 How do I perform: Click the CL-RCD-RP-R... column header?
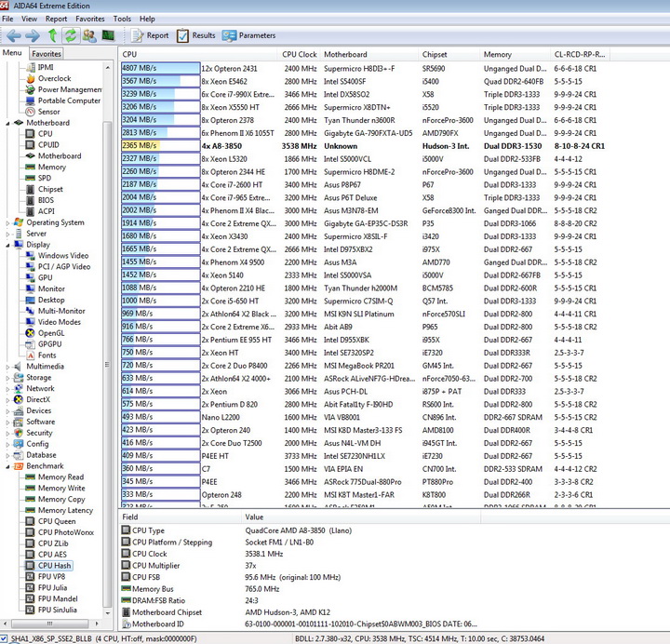pos(580,54)
